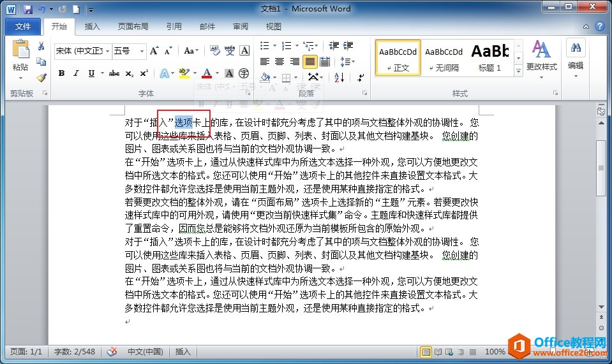
Task: Click 插入 insert mode in status bar
Action: [183, 351]
